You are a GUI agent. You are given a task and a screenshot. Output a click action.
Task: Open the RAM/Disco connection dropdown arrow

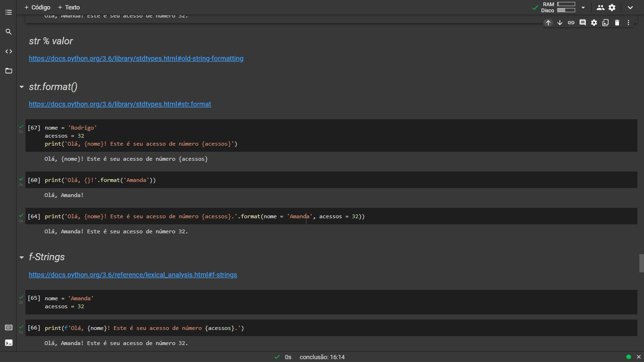pyautogui.click(x=583, y=8)
